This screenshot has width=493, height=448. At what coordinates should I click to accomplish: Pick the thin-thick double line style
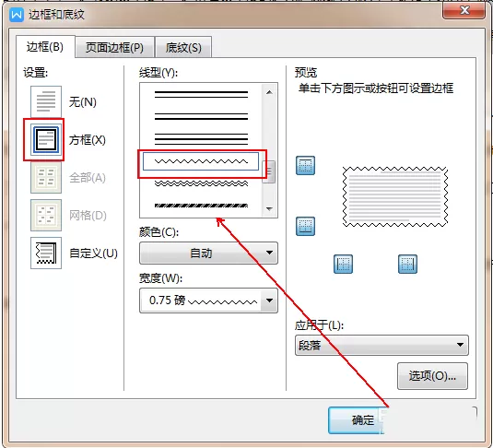(x=201, y=116)
